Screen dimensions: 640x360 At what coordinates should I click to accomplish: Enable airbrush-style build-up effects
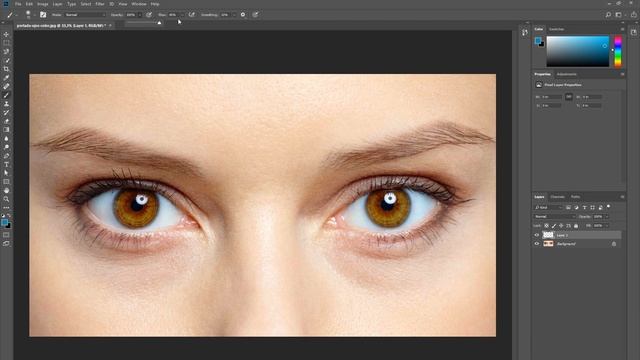point(192,15)
